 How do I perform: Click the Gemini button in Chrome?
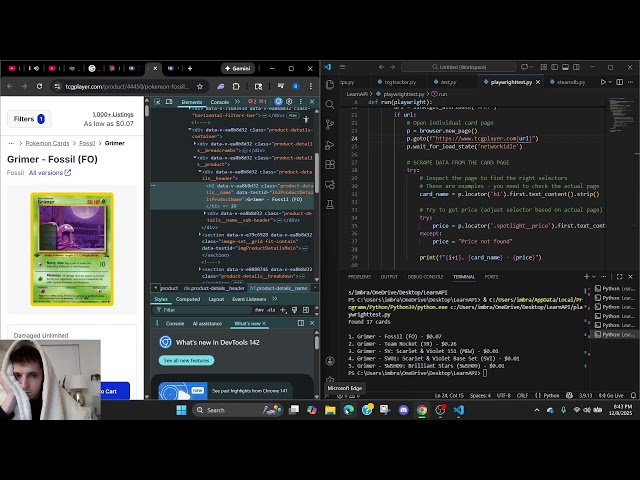tap(238, 68)
